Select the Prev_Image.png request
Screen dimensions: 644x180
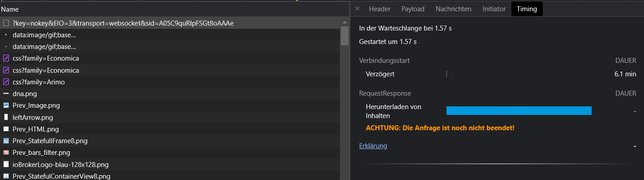pos(170,105)
